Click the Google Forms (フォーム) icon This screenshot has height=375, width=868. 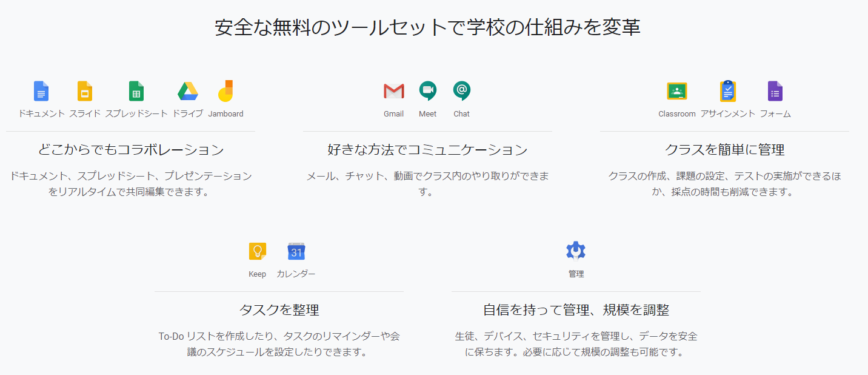pyautogui.click(x=775, y=91)
